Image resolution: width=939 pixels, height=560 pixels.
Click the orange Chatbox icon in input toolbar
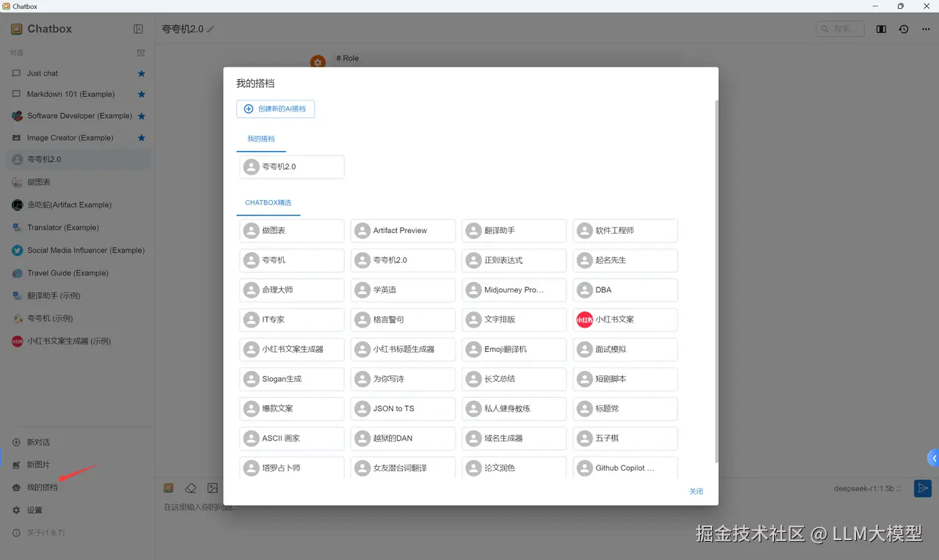[168, 488]
